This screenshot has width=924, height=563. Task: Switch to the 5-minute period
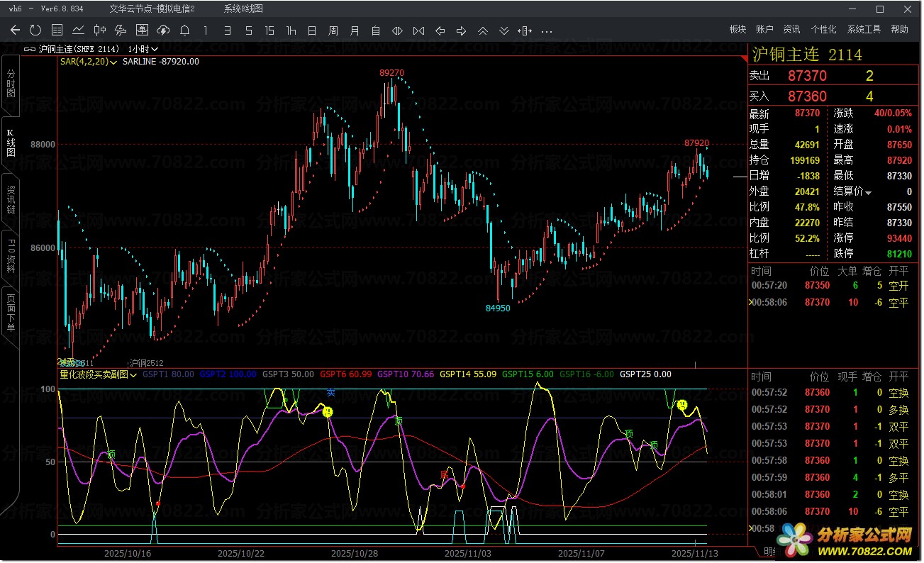coord(248,30)
